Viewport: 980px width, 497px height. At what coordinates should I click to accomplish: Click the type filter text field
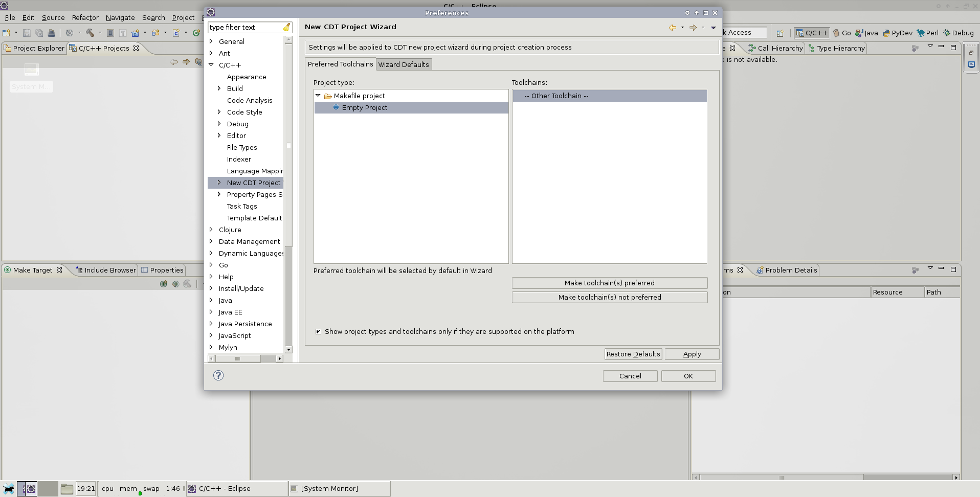point(246,27)
